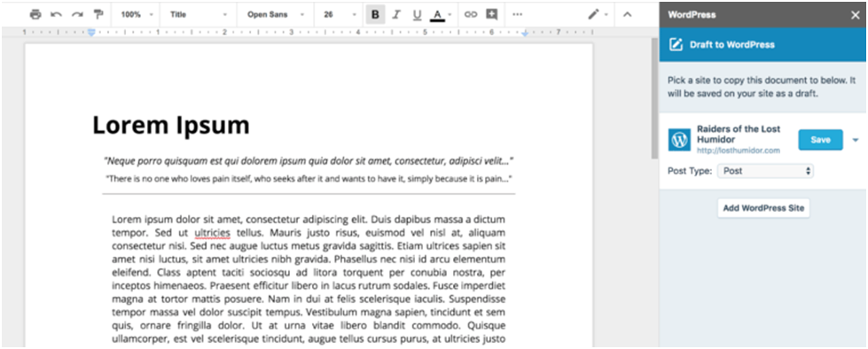Expand the editing mode dropdown arrow
The width and height of the screenshot is (868, 349).
pos(606,15)
